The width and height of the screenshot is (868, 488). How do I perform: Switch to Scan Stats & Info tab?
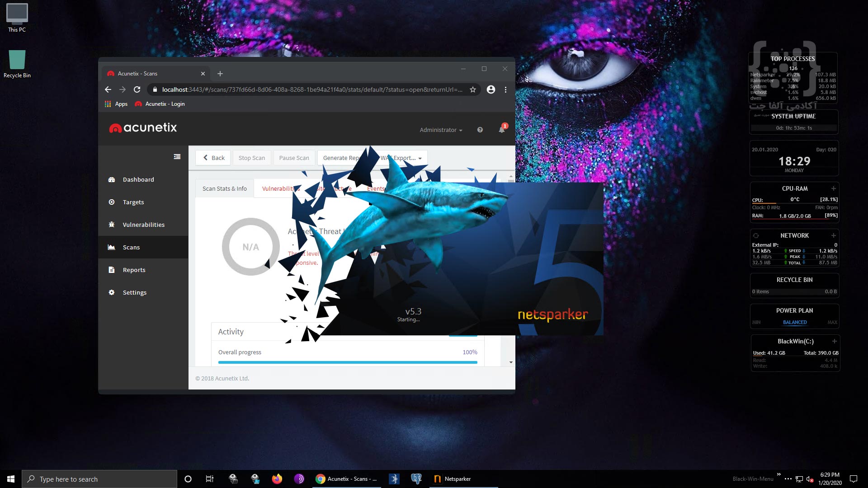click(225, 188)
